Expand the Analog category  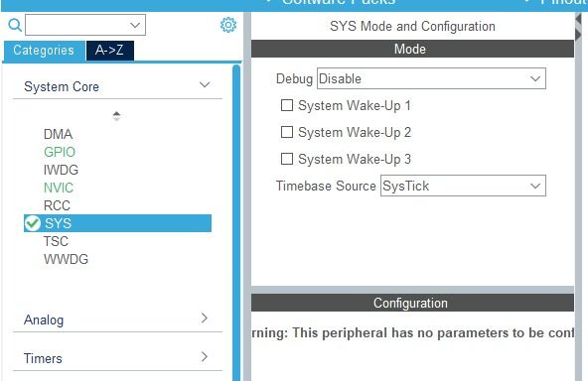coord(117,319)
